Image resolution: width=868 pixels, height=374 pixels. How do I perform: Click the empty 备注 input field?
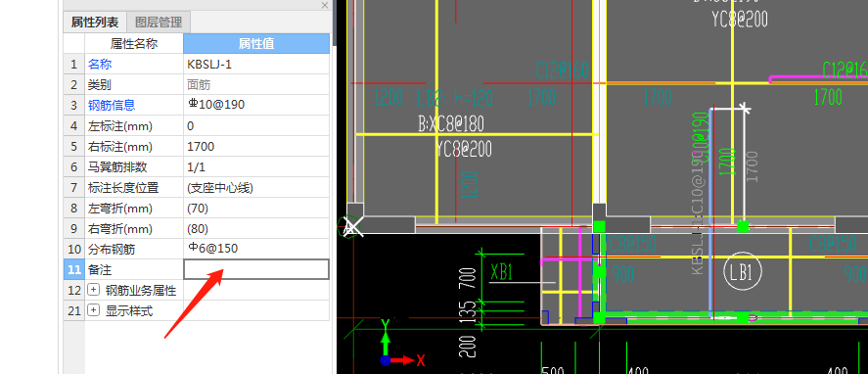[256, 270]
